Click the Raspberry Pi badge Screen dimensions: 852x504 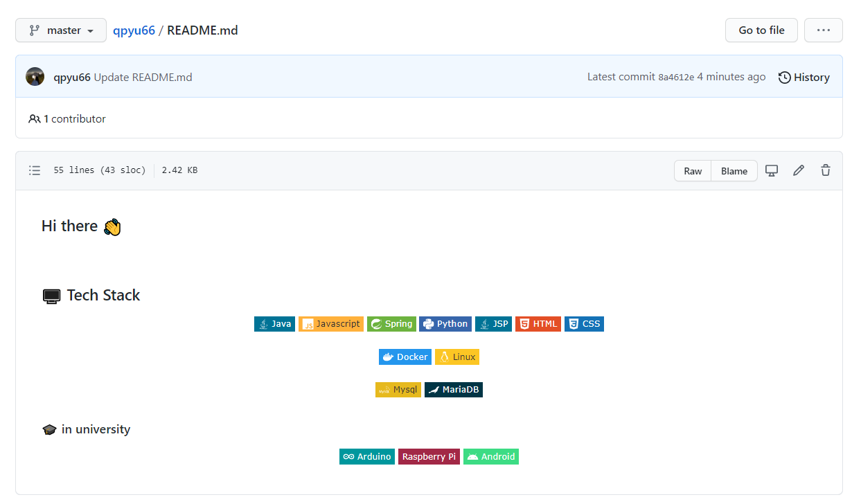(x=429, y=457)
